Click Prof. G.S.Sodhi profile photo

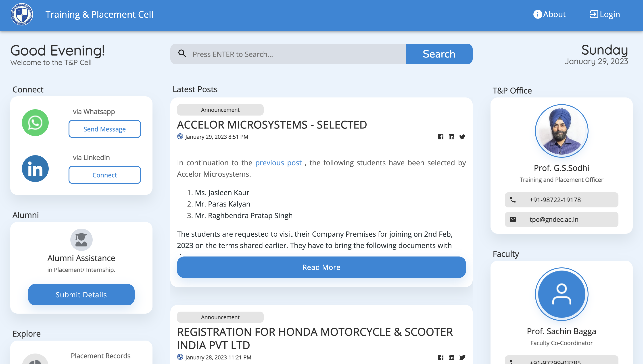click(562, 131)
